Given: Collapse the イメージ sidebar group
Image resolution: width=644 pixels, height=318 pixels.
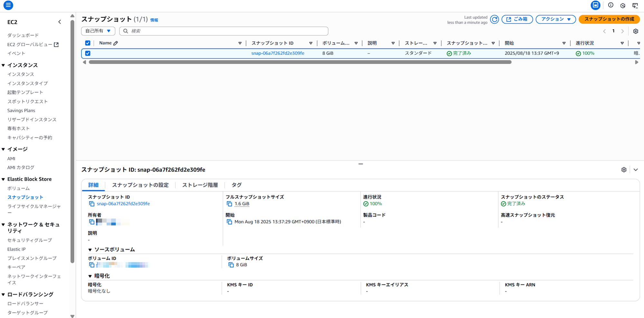Looking at the screenshot, I should coord(3,149).
